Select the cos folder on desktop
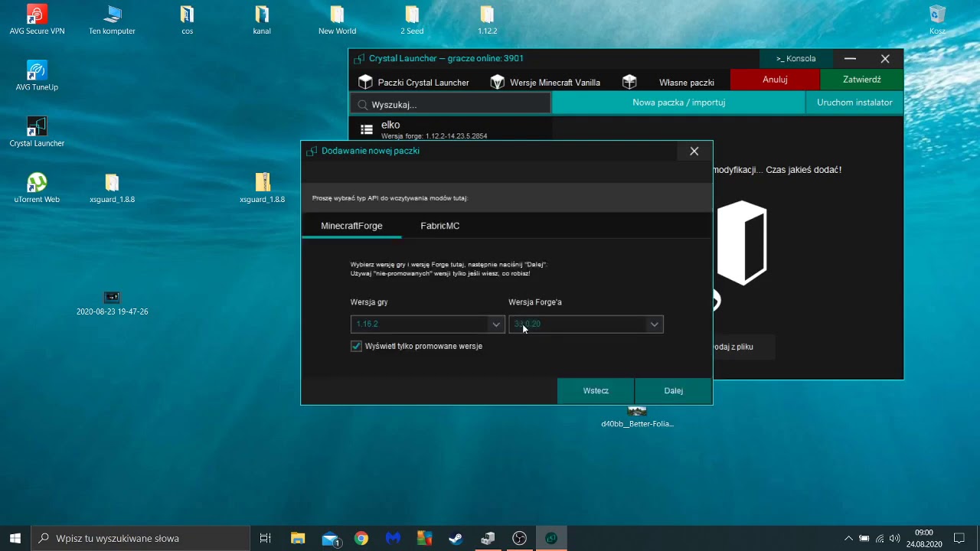This screenshot has width=980, height=551. coord(187,20)
